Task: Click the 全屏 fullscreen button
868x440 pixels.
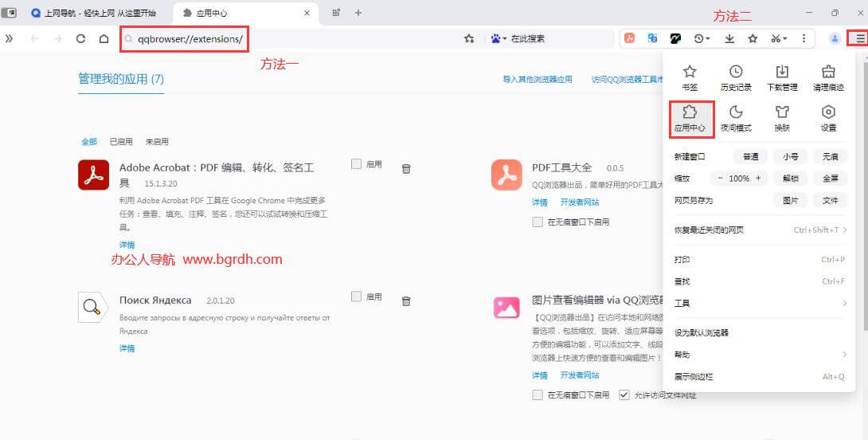Action: click(831, 179)
